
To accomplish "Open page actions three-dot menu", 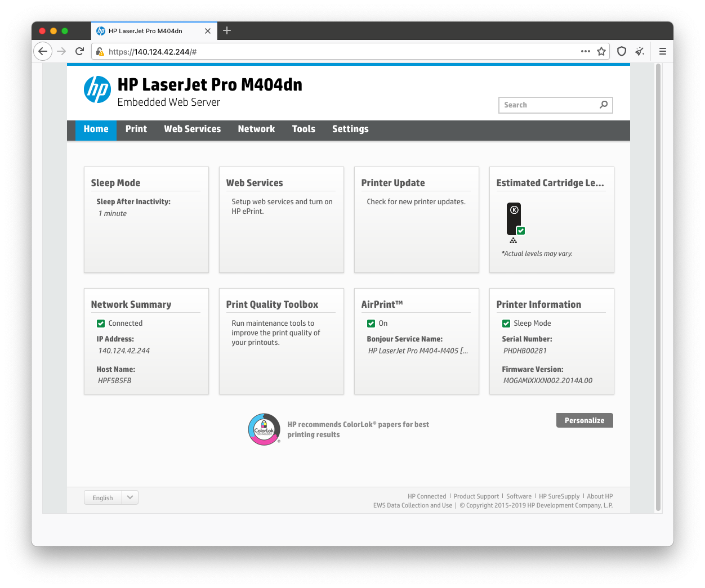I will click(586, 51).
